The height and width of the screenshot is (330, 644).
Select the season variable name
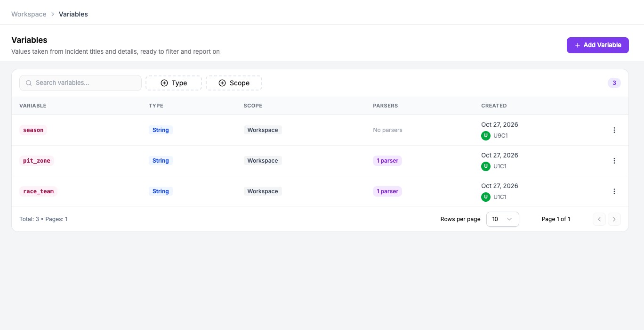(33, 130)
